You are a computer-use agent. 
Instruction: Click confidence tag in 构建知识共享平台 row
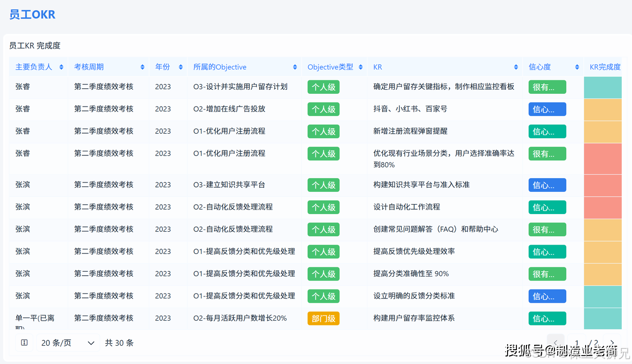click(x=548, y=185)
